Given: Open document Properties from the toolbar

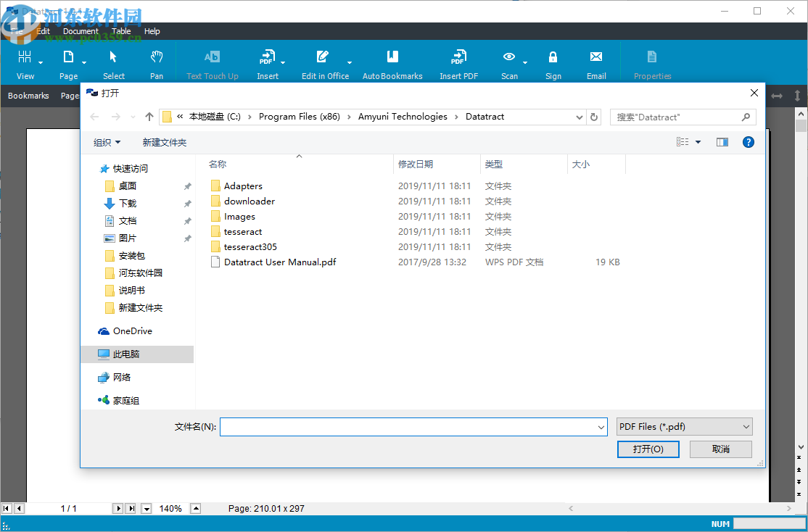Looking at the screenshot, I should pyautogui.click(x=652, y=62).
